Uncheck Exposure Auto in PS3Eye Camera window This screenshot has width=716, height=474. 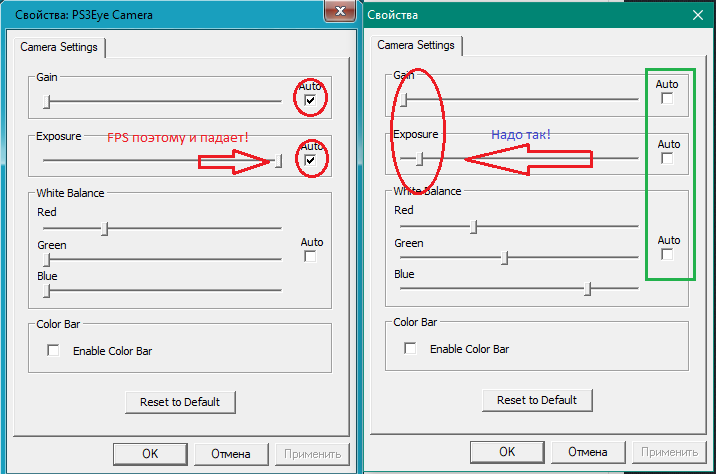(310, 160)
